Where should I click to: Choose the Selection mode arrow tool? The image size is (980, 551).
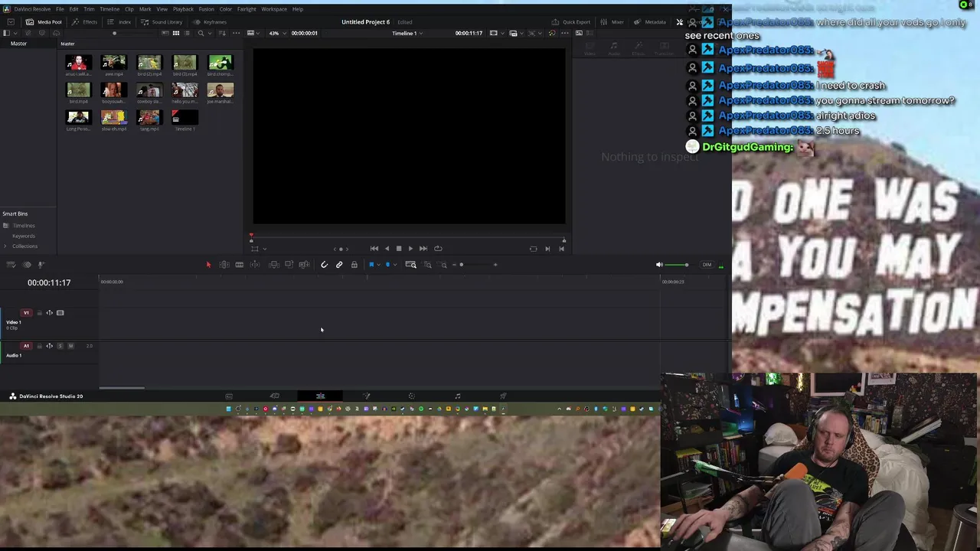[x=208, y=265]
